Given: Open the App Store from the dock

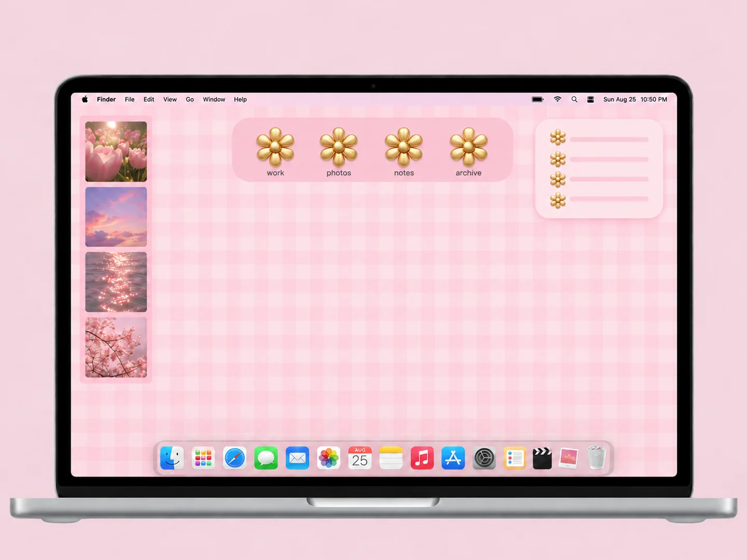Looking at the screenshot, I should pos(453,458).
